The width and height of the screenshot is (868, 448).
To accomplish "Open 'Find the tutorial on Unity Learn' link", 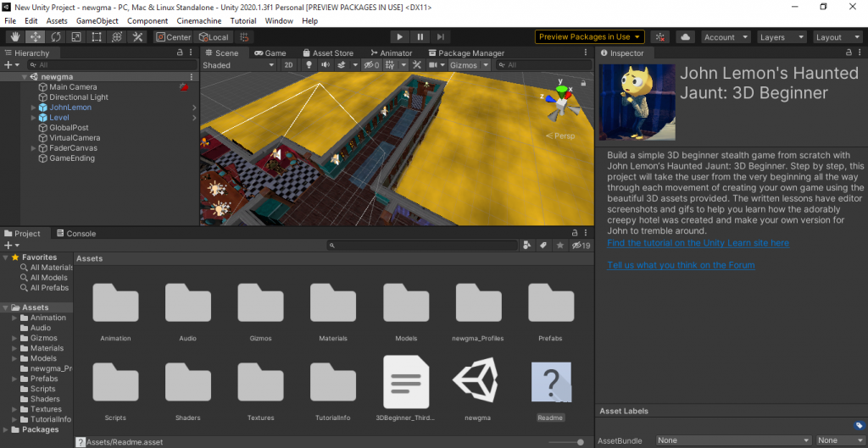I will tap(698, 243).
